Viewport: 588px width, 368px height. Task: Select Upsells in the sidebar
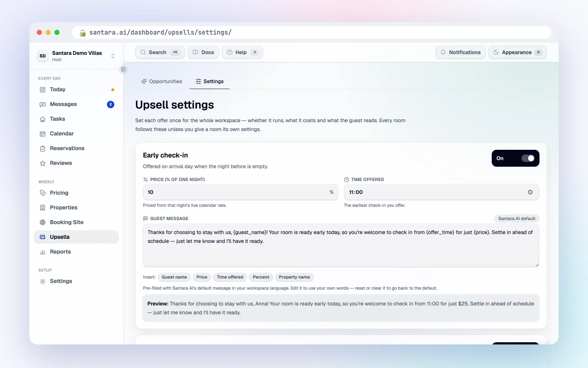pos(76,237)
